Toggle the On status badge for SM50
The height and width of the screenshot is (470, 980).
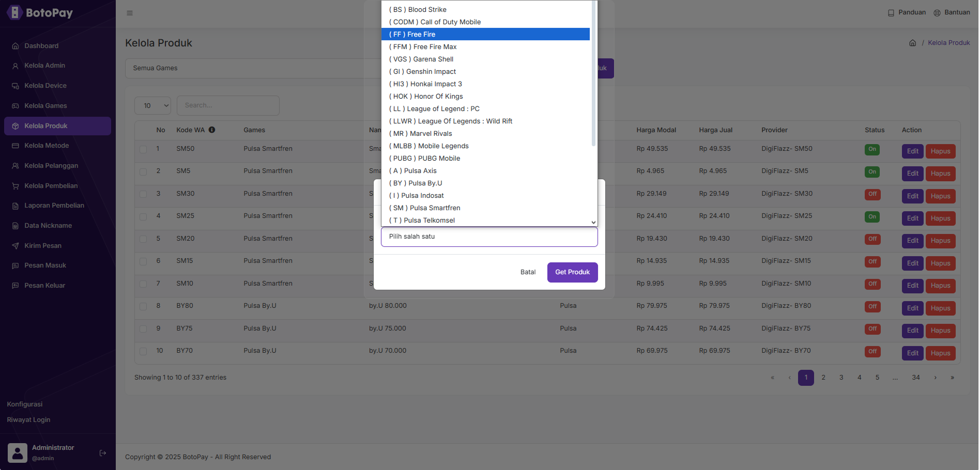[872, 149]
